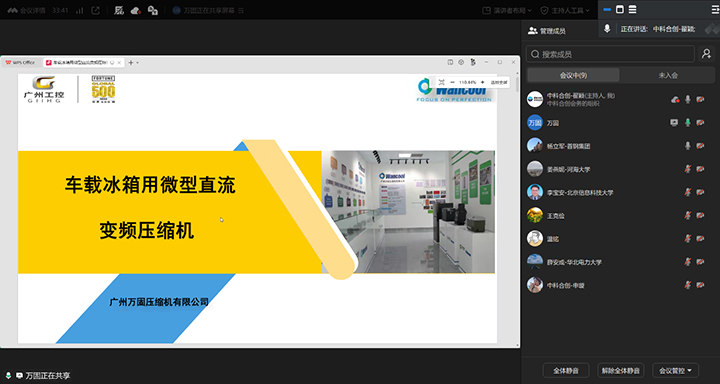Click the 管理成员 panel header
Screen dimensions: 720x384
(x=547, y=31)
